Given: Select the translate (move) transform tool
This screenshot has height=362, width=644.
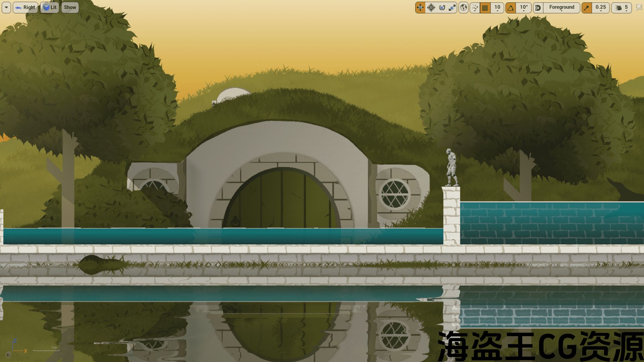Looking at the screenshot, I should (420, 7).
